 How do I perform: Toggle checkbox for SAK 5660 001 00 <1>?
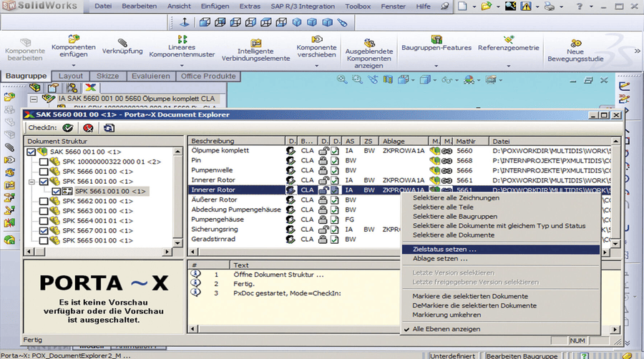pos(31,152)
